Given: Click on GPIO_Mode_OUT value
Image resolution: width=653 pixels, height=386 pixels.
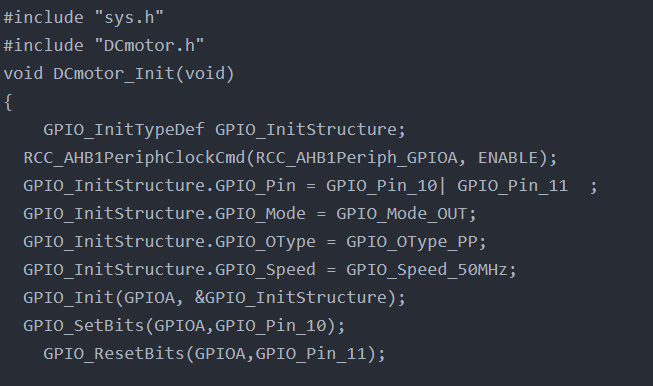Looking at the screenshot, I should [401, 214].
